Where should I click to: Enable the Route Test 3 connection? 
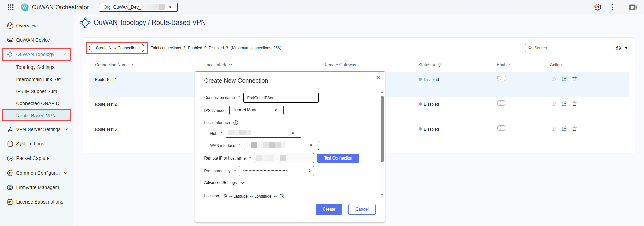coord(501,128)
